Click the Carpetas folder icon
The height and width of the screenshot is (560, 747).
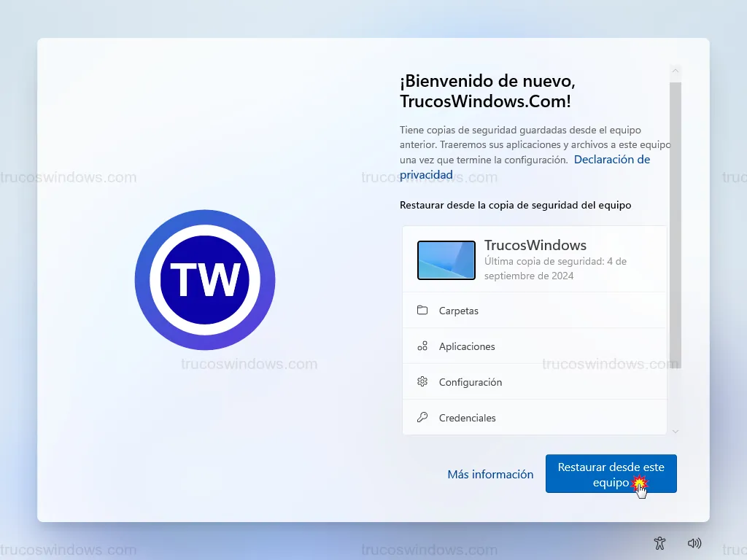click(422, 311)
